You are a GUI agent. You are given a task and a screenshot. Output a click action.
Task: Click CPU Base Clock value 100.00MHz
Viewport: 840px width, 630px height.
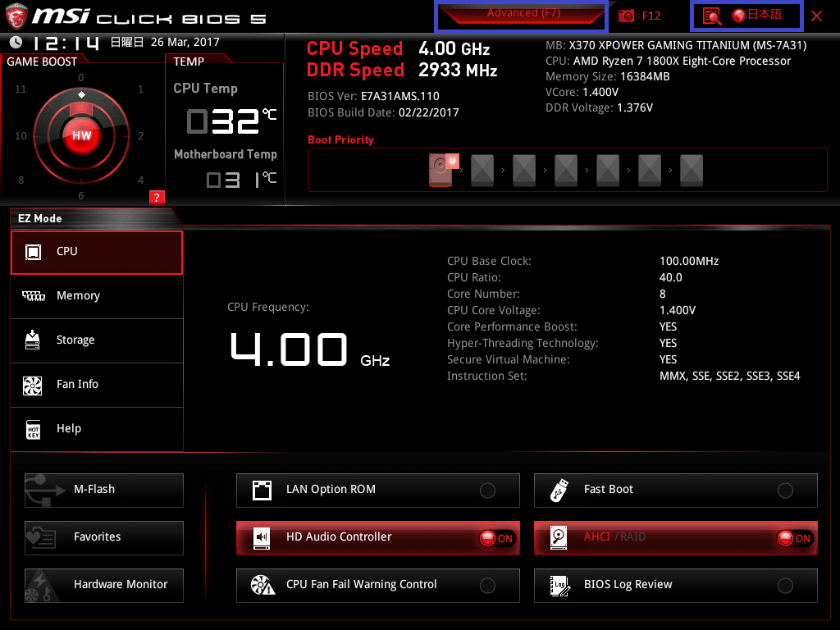[x=689, y=262]
